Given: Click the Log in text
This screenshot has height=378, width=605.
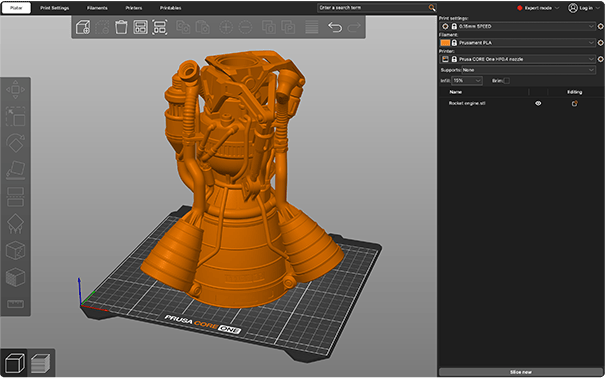Looking at the screenshot, I should tap(585, 8).
